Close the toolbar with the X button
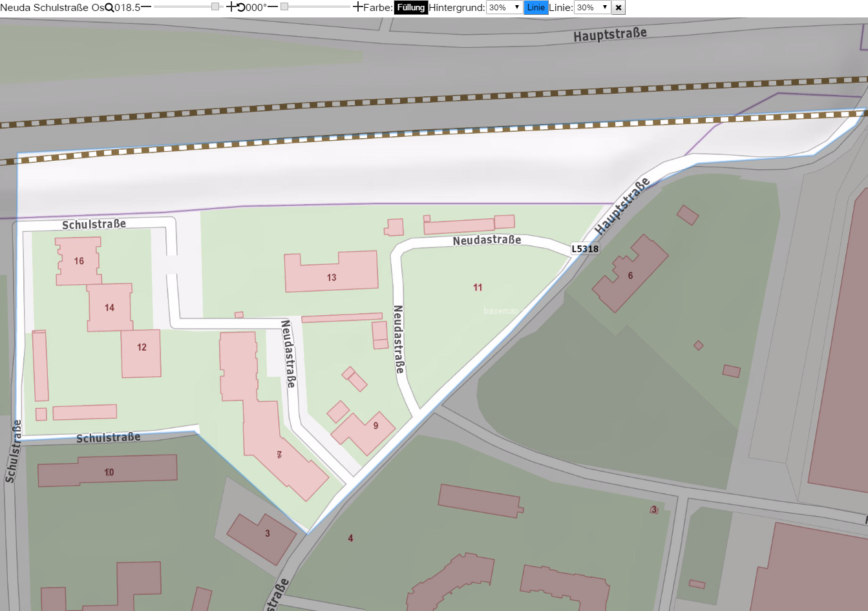Viewport: 868px width, 611px height. 619,8
